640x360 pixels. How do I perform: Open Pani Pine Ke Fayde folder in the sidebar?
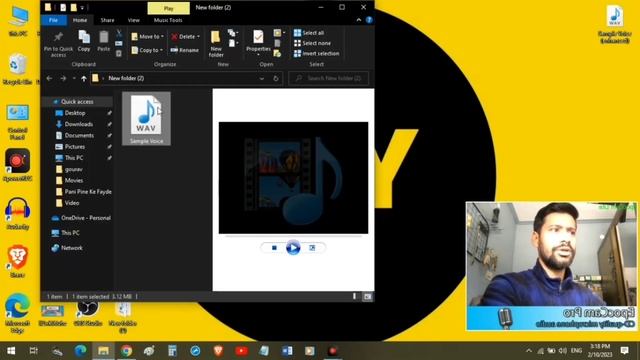[x=88, y=191]
